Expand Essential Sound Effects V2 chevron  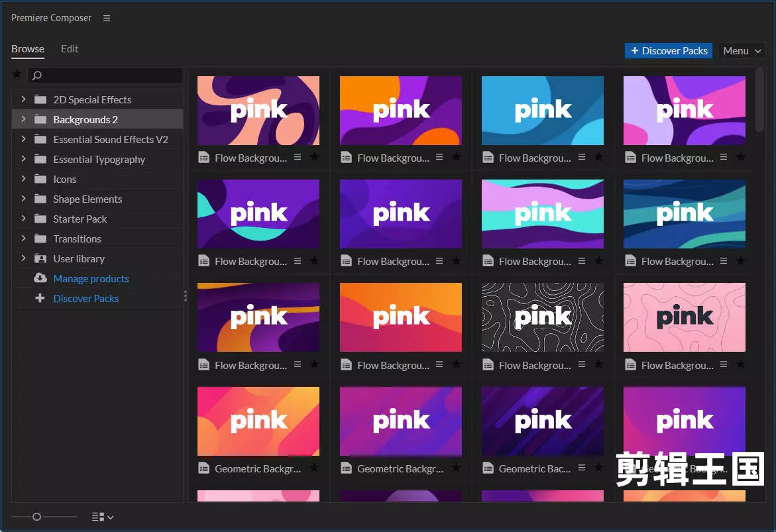coord(23,138)
